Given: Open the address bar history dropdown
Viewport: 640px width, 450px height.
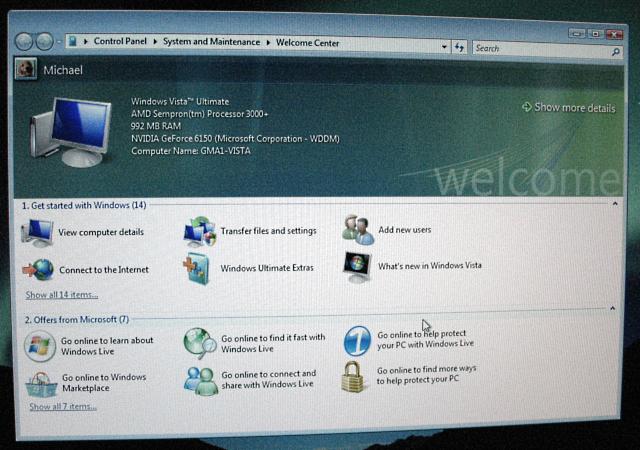Looking at the screenshot, I should 444,46.
